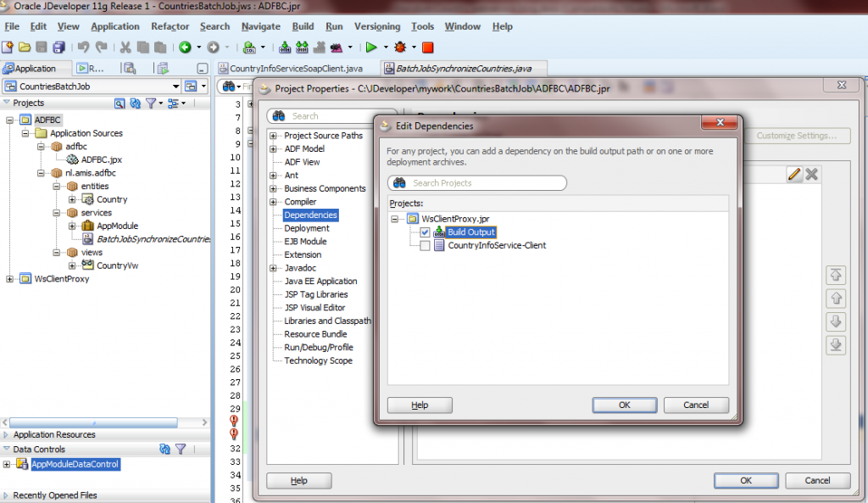868x503 pixels.
Task: Click the move-to-top arrow button
Action: tap(836, 276)
